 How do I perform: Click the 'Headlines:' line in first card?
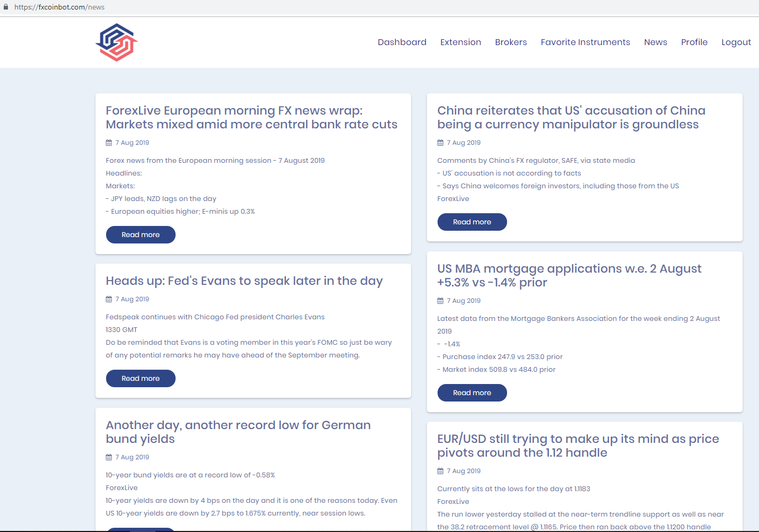[124, 173]
